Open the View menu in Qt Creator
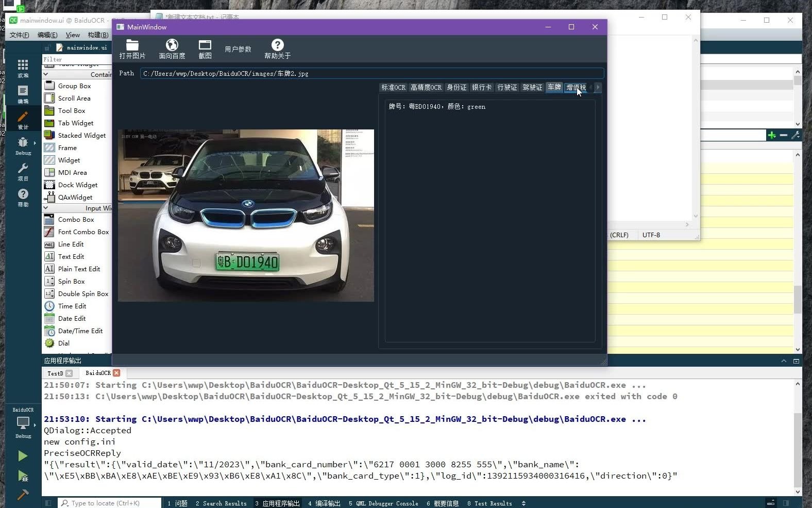812x508 pixels. (73, 35)
